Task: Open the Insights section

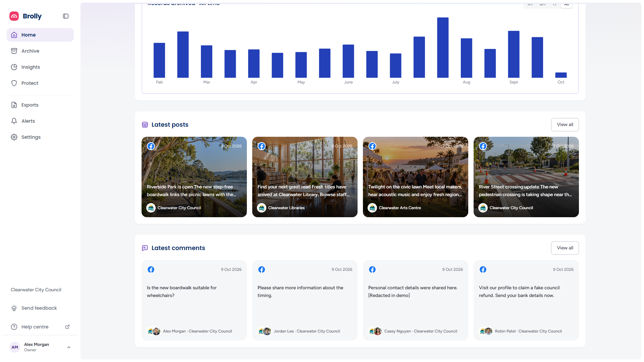Action: [40, 67]
